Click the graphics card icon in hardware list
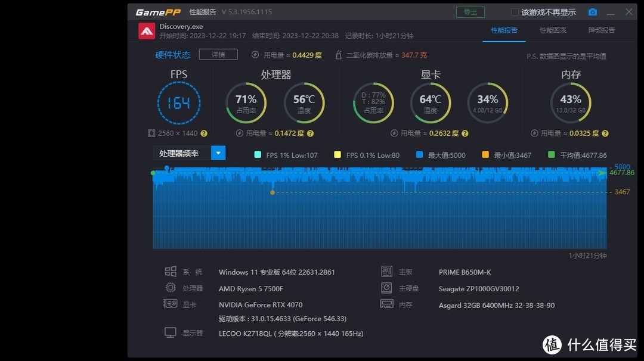This screenshot has height=361, width=644. click(171, 304)
